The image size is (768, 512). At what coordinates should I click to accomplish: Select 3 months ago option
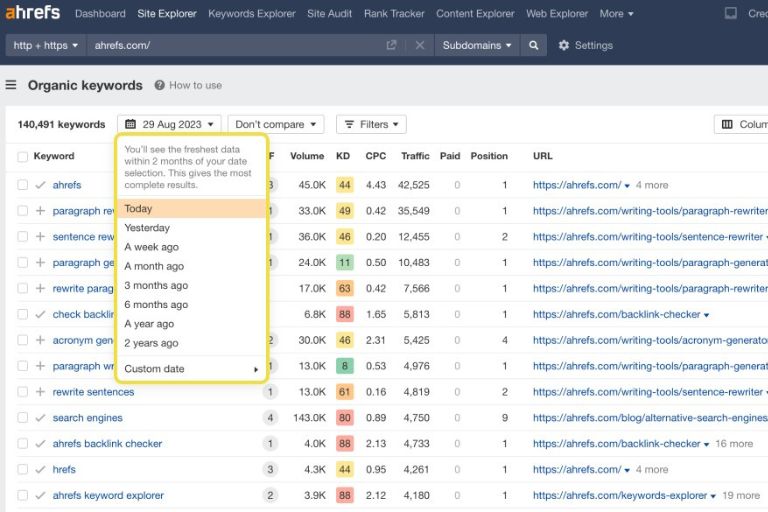pos(191,285)
